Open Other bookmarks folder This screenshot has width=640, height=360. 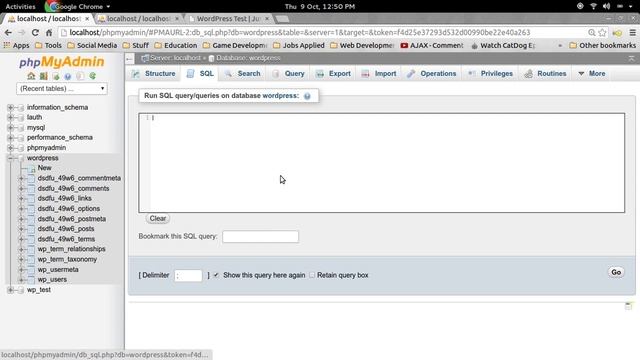pyautogui.click(x=602, y=45)
